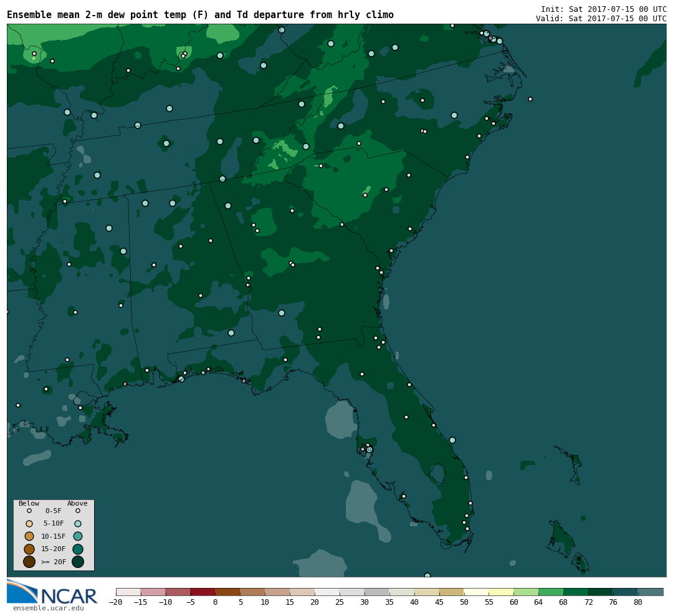Select the Above >= 20F darkest green circle
Viewport: 673px width, 616px height.
(78, 562)
